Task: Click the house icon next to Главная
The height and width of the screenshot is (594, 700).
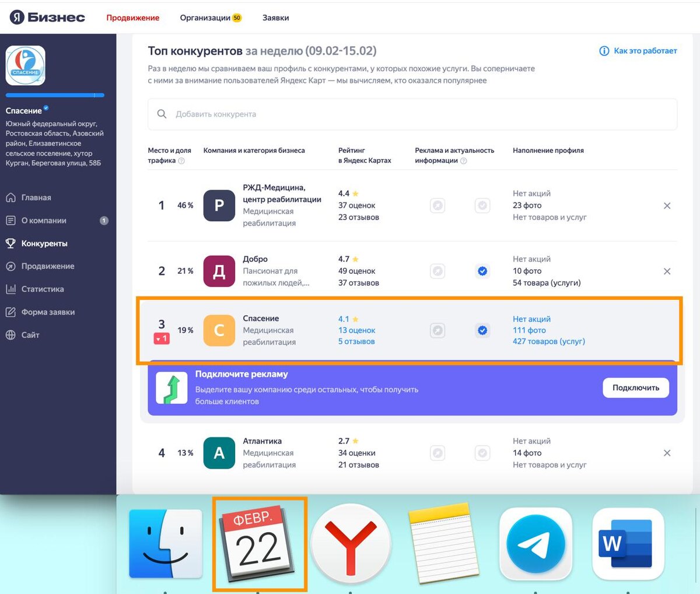Action: tap(10, 198)
